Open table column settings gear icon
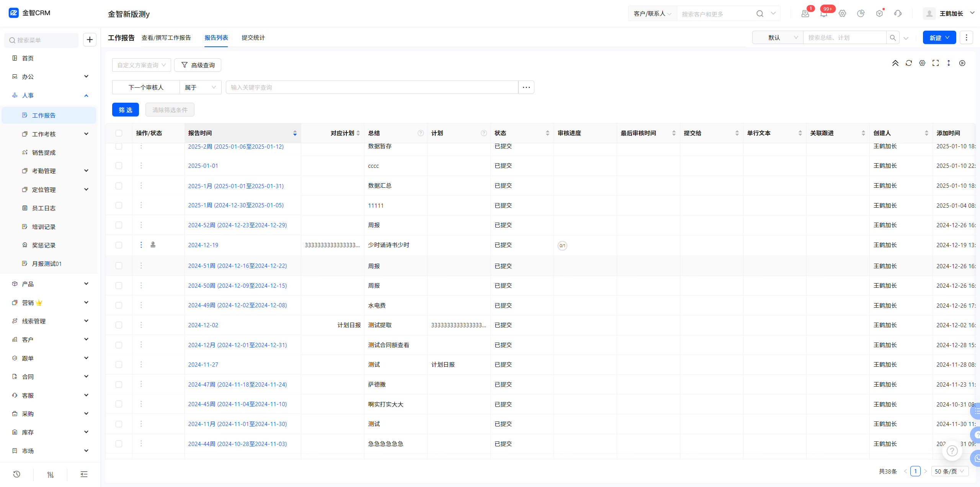 tap(922, 63)
